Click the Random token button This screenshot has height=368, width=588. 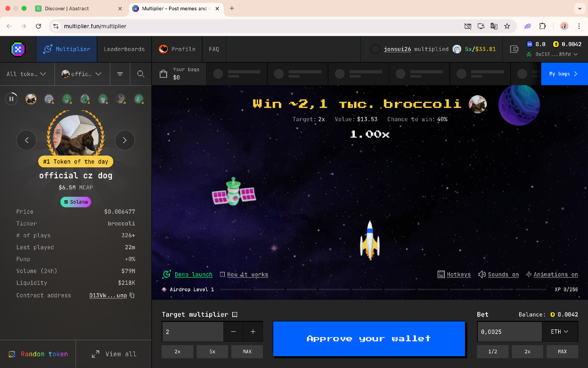[x=38, y=354]
